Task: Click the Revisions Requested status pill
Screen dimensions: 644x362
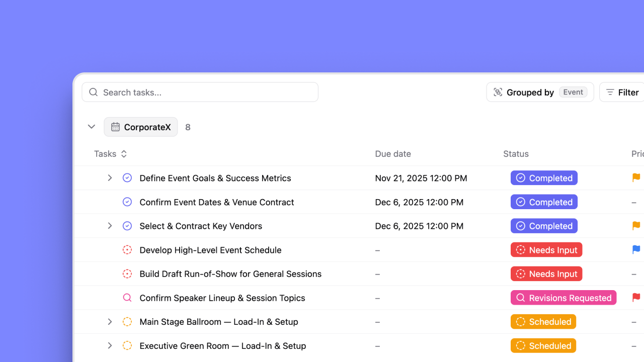Action: pyautogui.click(x=563, y=298)
